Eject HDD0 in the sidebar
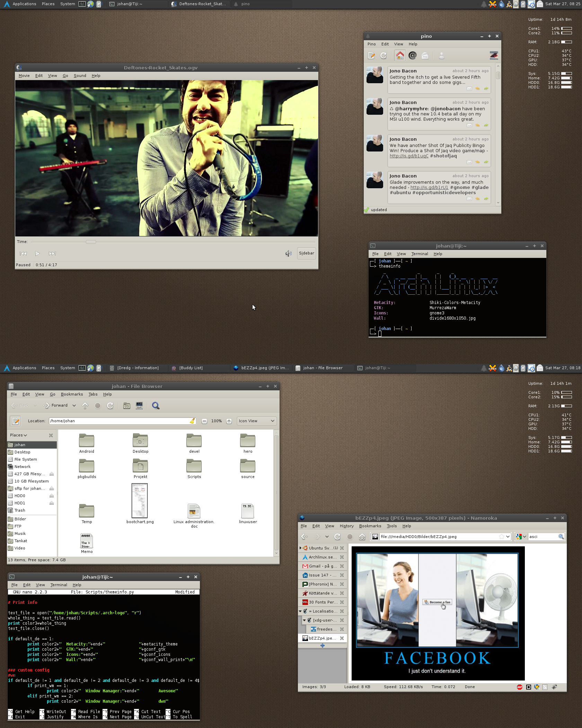The image size is (582, 728). pyautogui.click(x=52, y=496)
